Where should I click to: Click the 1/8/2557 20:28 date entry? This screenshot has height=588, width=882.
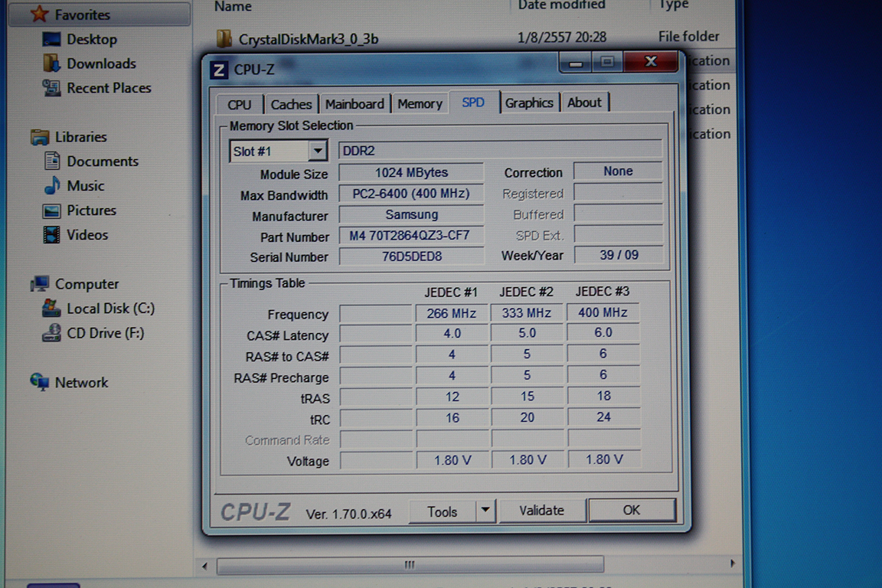pyautogui.click(x=561, y=38)
